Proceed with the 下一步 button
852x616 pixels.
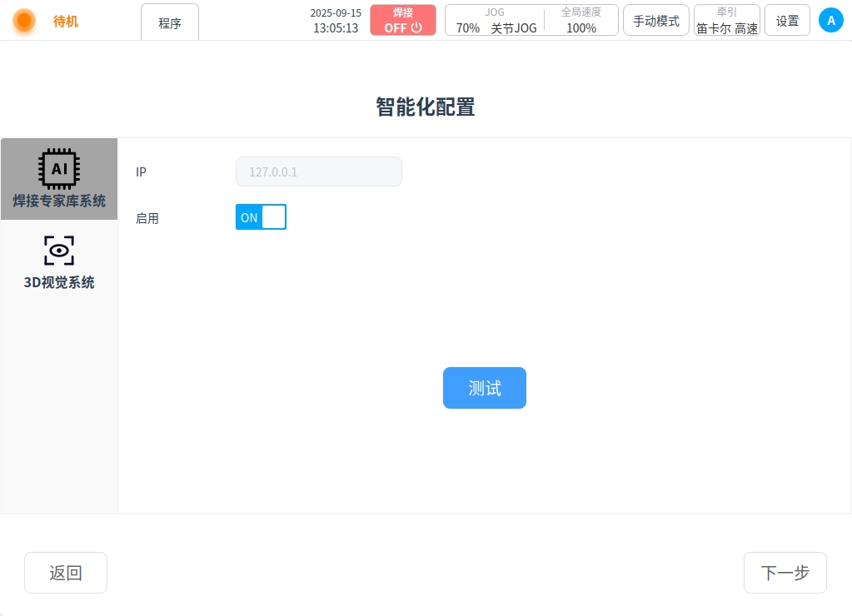[785, 573]
